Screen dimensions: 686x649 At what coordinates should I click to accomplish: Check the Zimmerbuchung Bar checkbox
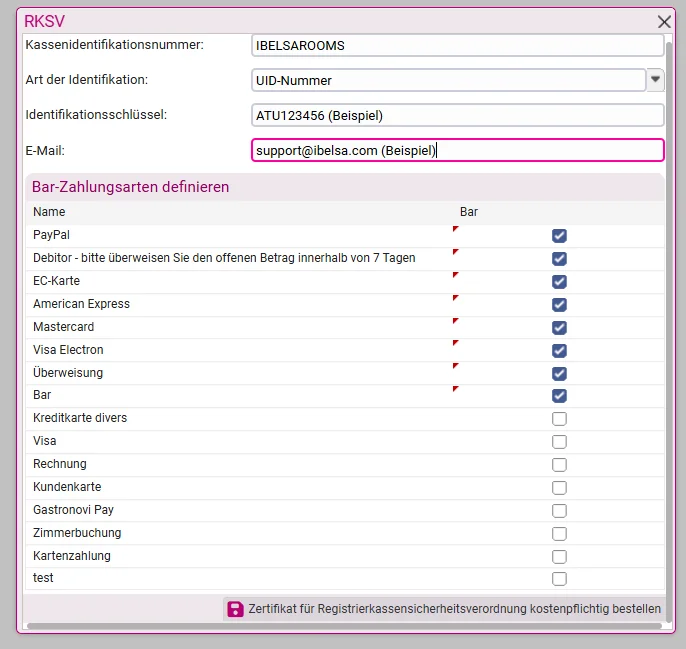point(559,534)
